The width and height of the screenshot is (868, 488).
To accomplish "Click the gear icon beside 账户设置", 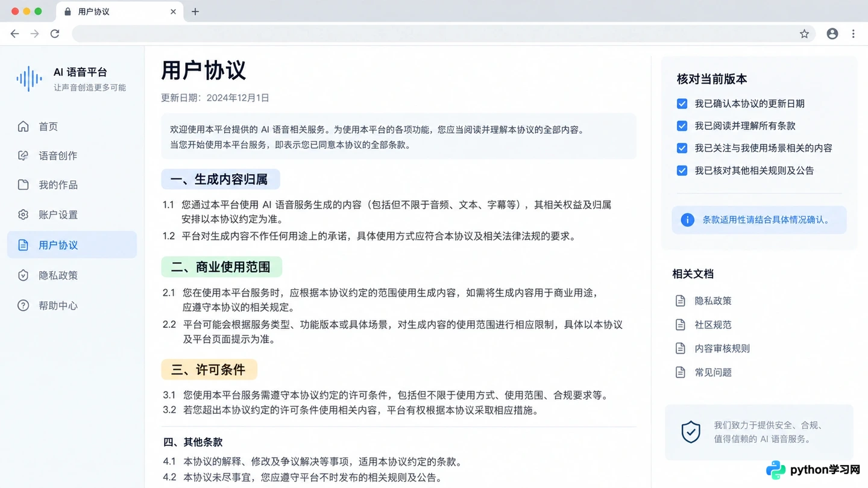I will coord(23,215).
